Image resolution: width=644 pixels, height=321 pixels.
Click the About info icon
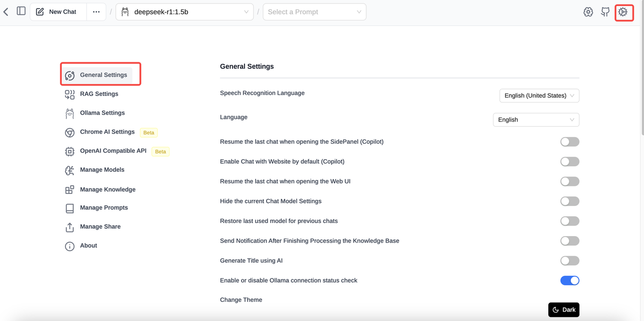pos(69,246)
